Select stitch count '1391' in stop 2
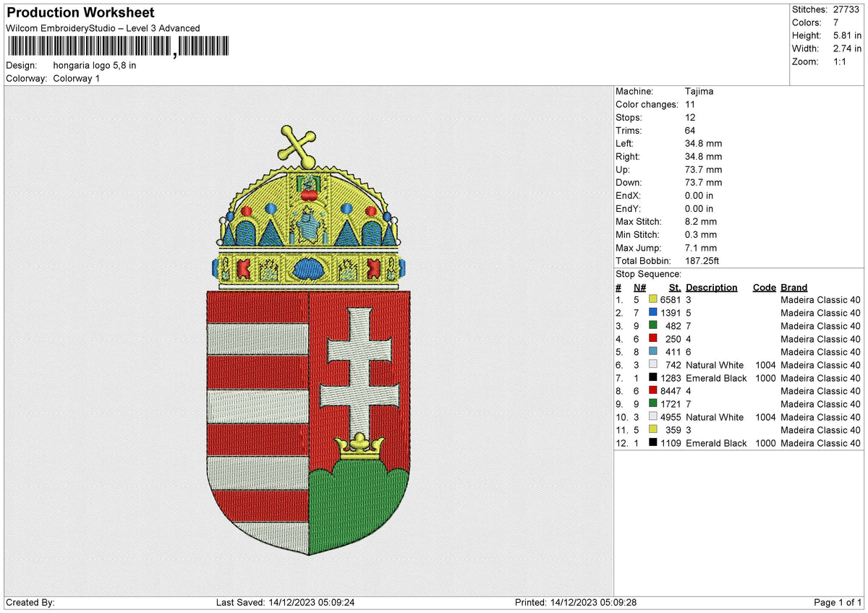Image resolution: width=868 pixels, height=613 pixels. [x=671, y=313]
